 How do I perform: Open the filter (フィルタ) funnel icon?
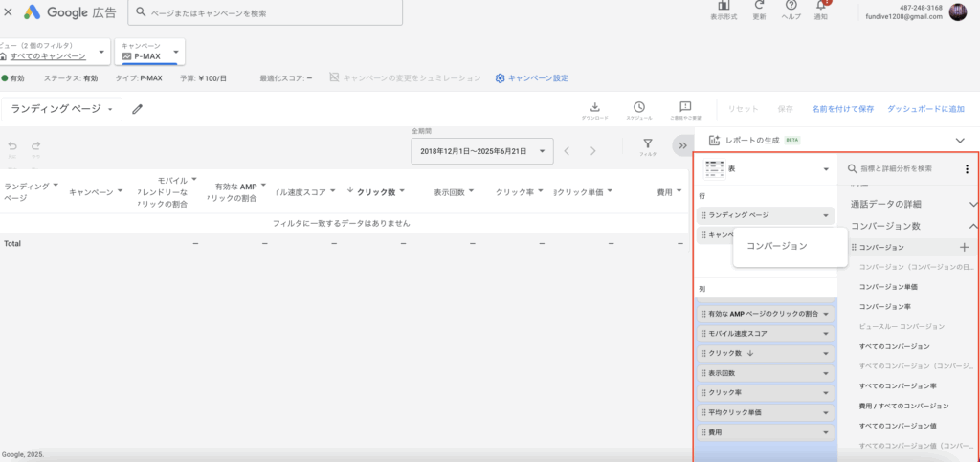[648, 144]
